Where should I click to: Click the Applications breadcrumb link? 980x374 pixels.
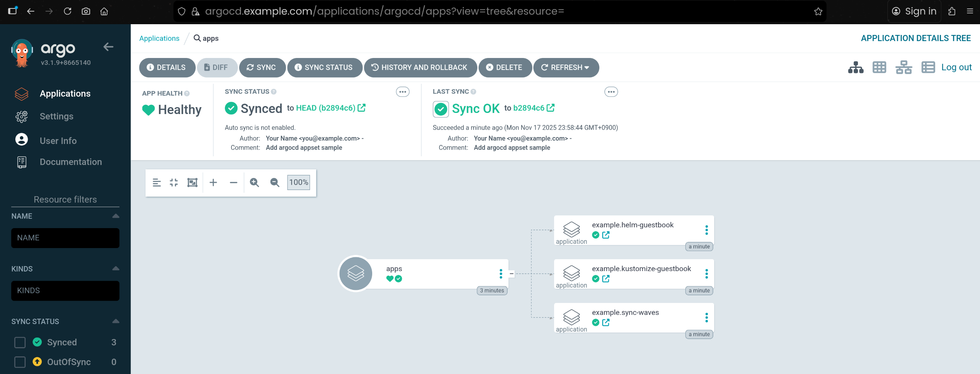pos(159,38)
